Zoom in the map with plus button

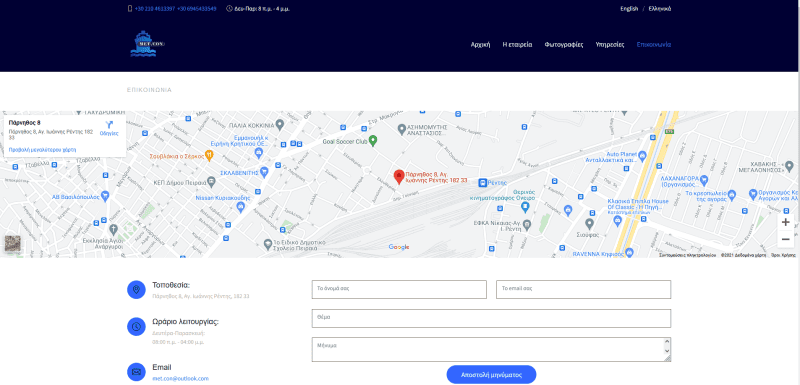785,222
